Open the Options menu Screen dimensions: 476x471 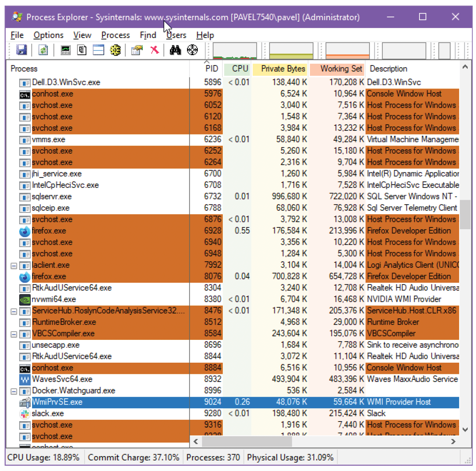(48, 35)
